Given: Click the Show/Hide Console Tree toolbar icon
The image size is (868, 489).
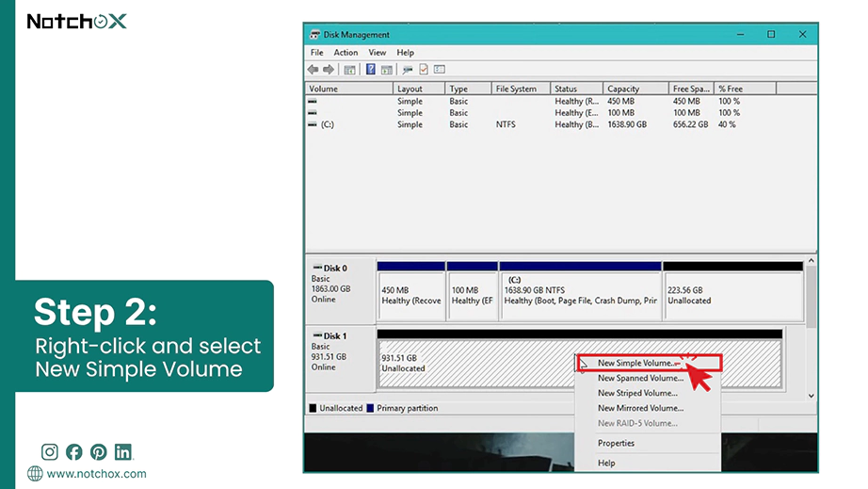Looking at the screenshot, I should [350, 69].
